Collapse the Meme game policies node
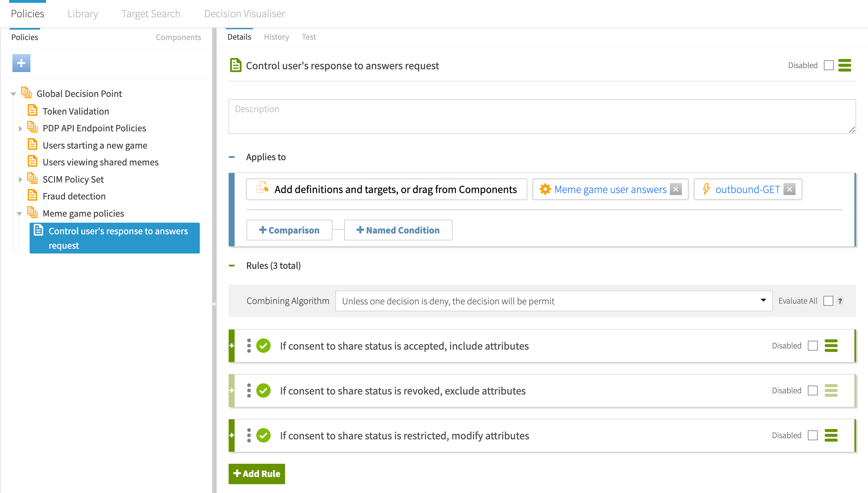This screenshot has height=493, width=868. click(19, 214)
